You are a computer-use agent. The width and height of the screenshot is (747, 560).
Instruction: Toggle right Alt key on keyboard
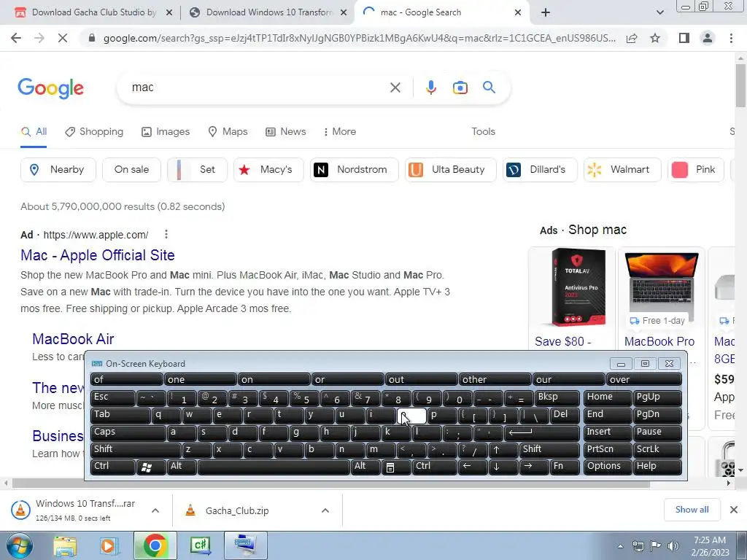click(365, 467)
